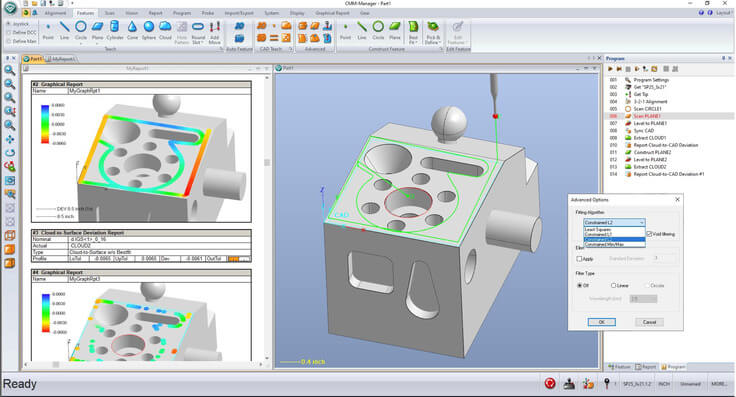
Task: Click OK in Advanced Options dialog
Action: (x=602, y=322)
